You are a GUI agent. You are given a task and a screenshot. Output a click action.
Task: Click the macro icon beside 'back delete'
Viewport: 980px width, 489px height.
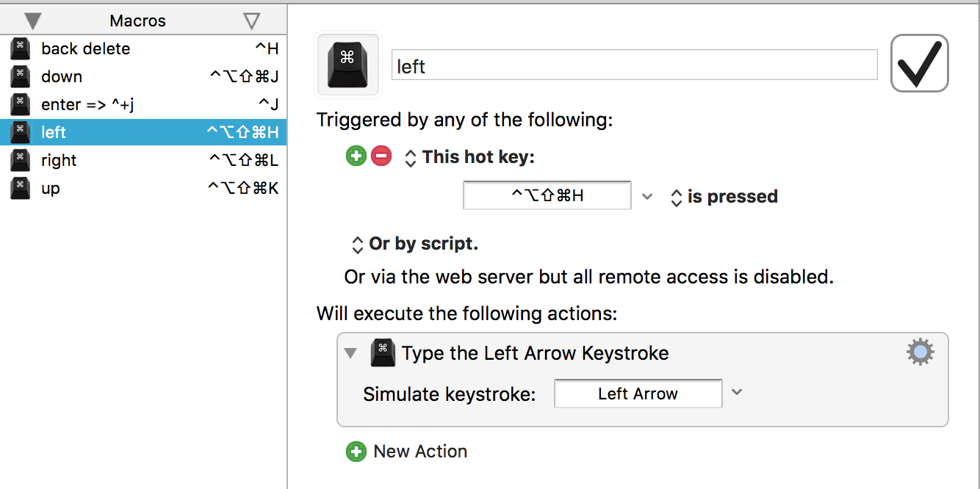coord(18,48)
